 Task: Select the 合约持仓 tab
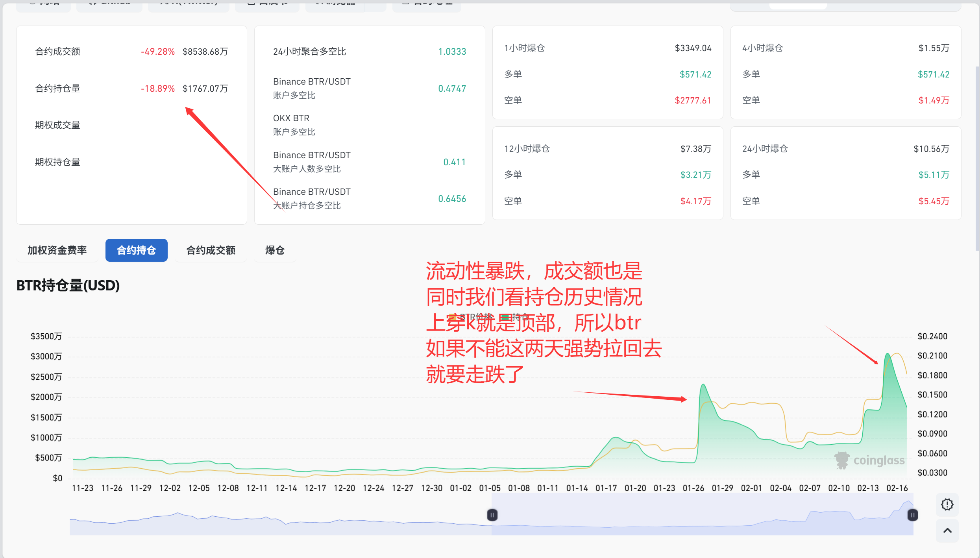coord(136,250)
